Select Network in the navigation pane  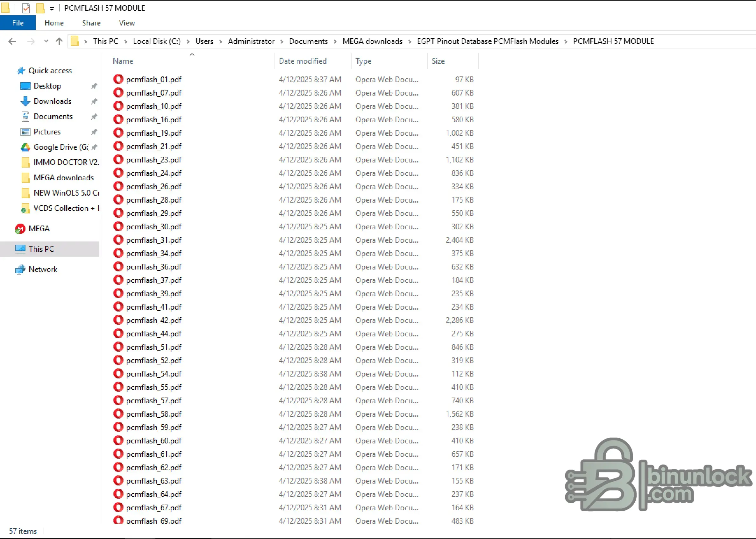[43, 269]
